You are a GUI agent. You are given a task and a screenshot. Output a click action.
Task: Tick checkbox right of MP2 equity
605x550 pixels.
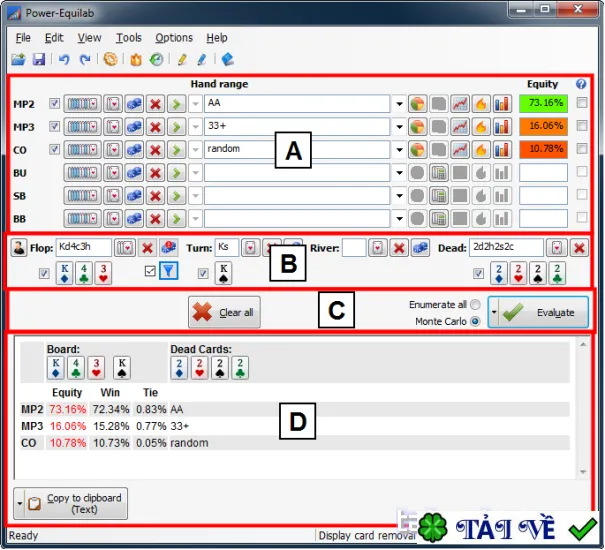click(581, 103)
